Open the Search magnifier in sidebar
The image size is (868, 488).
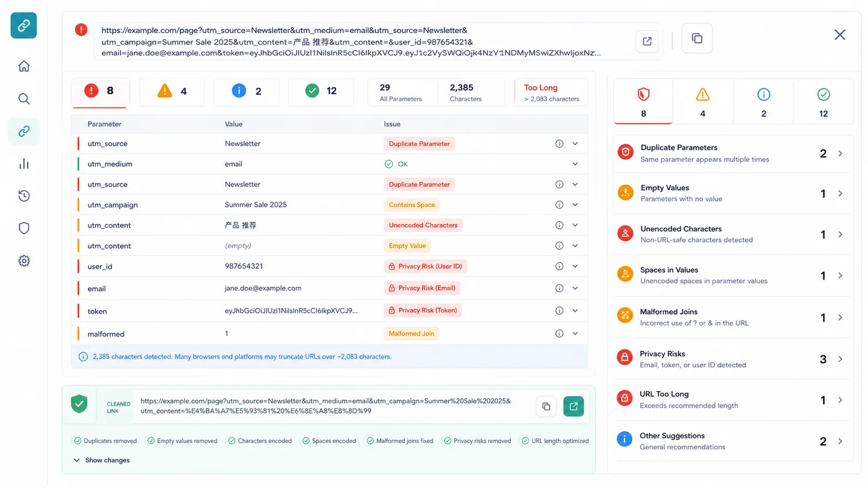[24, 99]
